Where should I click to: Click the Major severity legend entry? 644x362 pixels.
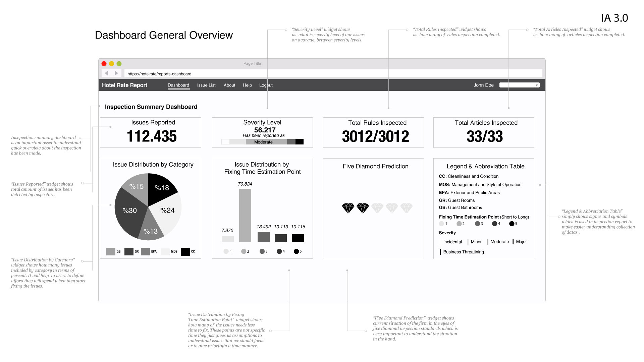pyautogui.click(x=520, y=242)
